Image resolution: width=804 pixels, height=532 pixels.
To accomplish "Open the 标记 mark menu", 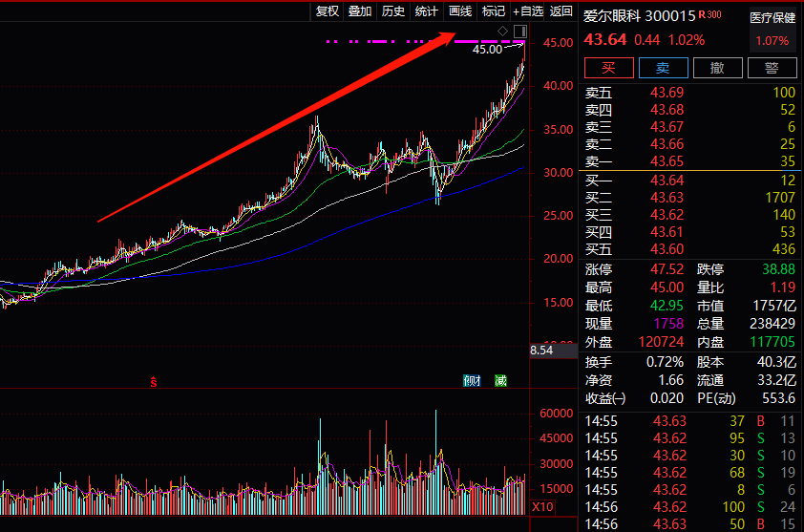I will click(x=494, y=11).
